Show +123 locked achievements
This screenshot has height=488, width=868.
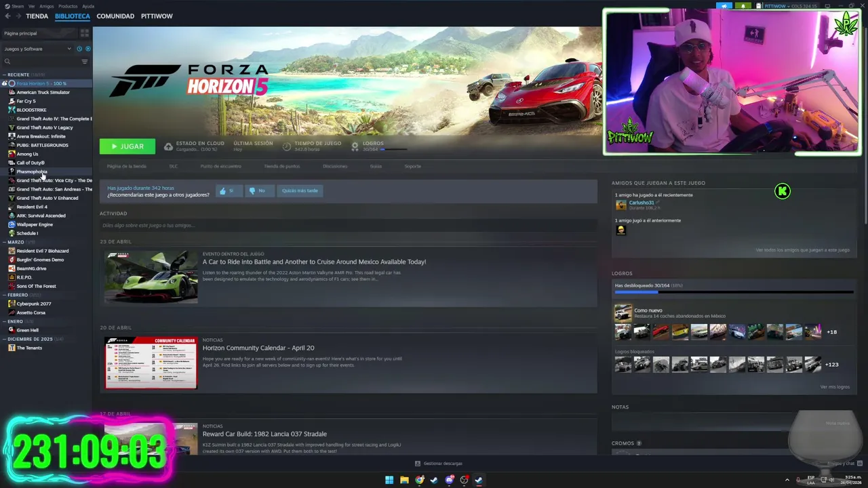click(x=831, y=365)
